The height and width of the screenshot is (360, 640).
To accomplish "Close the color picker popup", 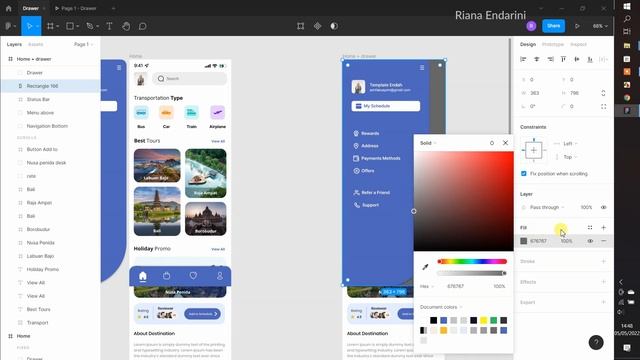I will 505,143.
